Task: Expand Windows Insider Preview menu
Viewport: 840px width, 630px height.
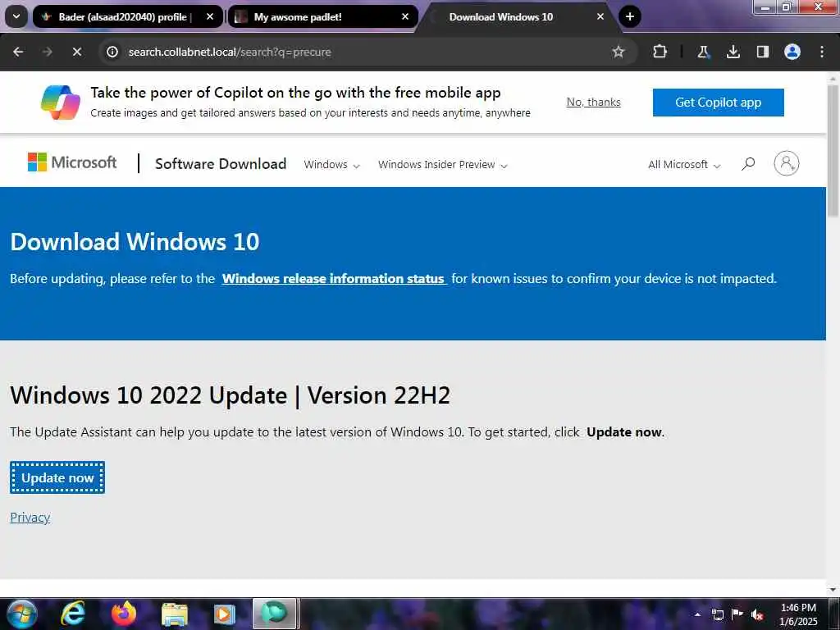Action: pyautogui.click(x=442, y=164)
